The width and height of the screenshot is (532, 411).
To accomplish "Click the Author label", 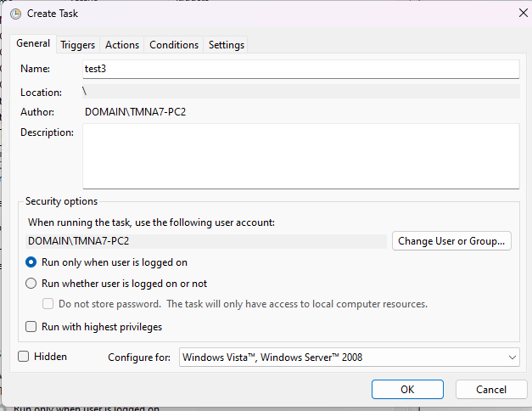I will coord(37,112).
